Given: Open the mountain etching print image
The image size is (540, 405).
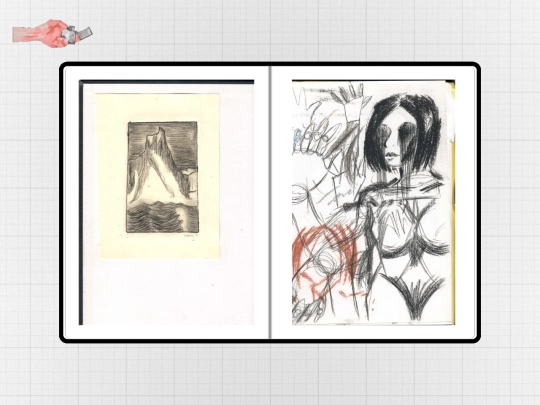Looking at the screenshot, I should [x=167, y=202].
